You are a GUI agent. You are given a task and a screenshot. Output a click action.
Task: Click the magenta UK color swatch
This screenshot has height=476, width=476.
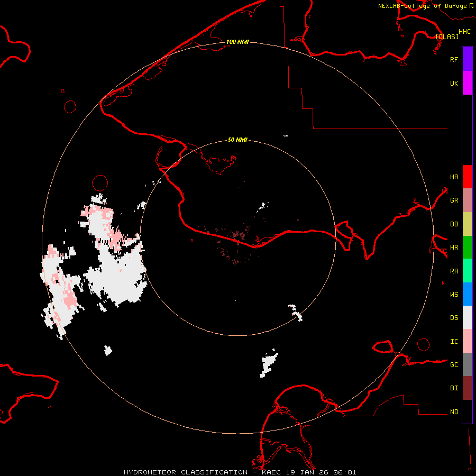pyautogui.click(x=467, y=83)
